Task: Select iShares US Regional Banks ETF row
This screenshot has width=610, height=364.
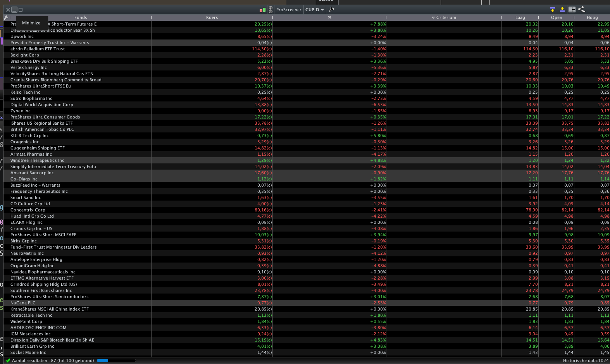Action: 307,123
